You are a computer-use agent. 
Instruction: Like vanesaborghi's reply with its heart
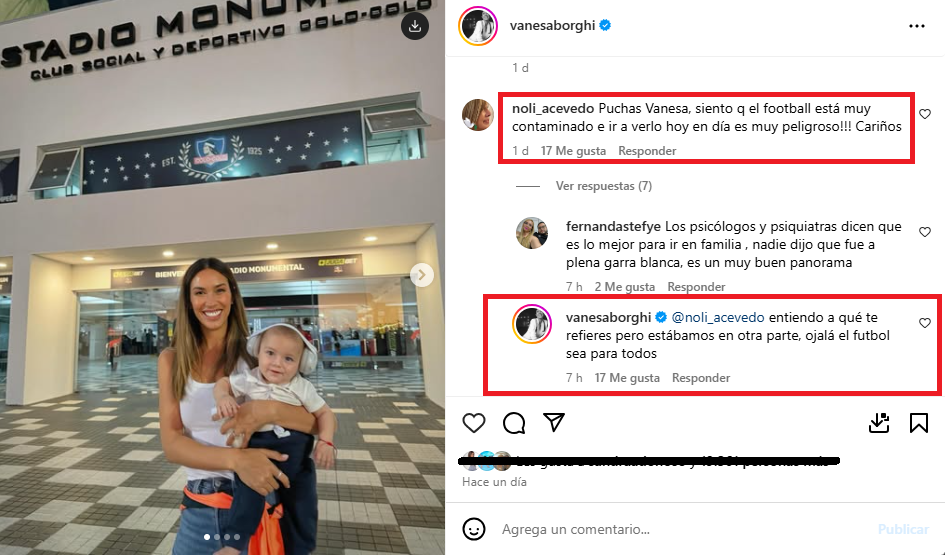click(x=925, y=323)
